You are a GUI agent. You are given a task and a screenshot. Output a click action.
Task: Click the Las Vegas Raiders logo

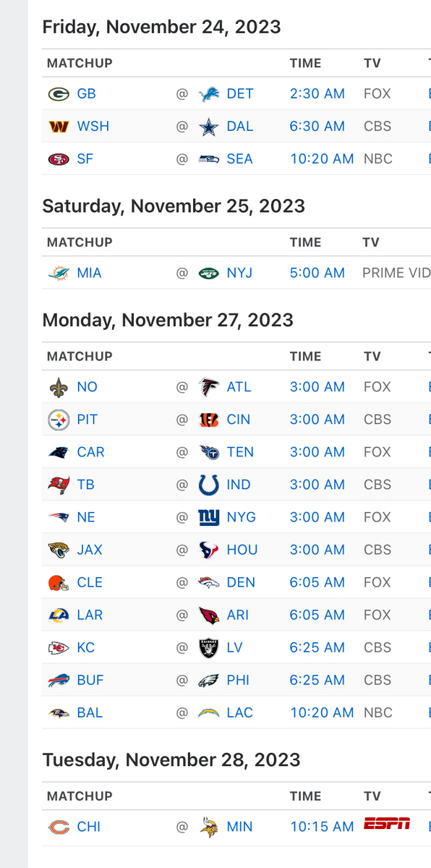[x=208, y=647]
